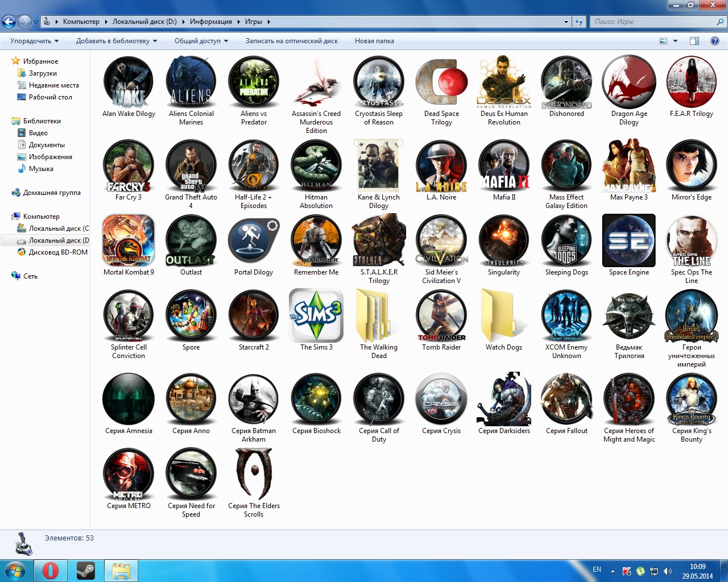This screenshot has height=582, width=728.
Task: Click the Spore game icon
Action: (191, 315)
